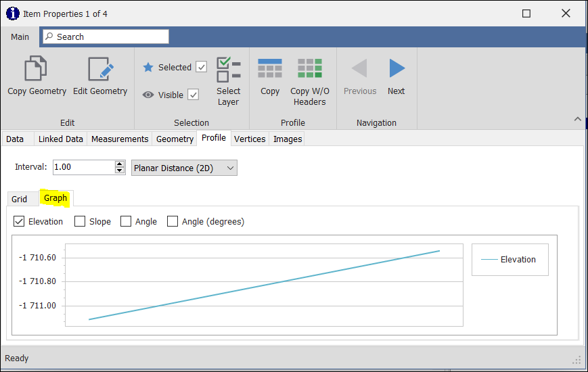Screen dimensions: 588x372
Task: Open the Planar Distance (2D) dropdown
Action: pos(184,168)
